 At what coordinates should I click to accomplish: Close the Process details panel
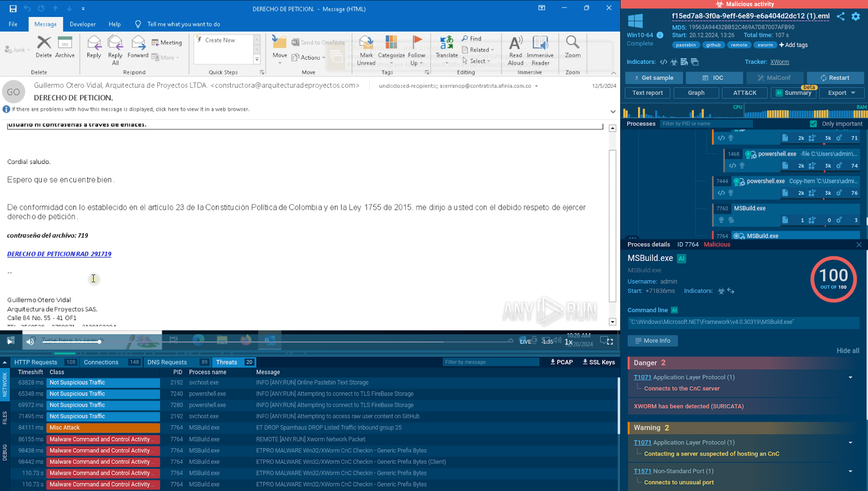(859, 245)
